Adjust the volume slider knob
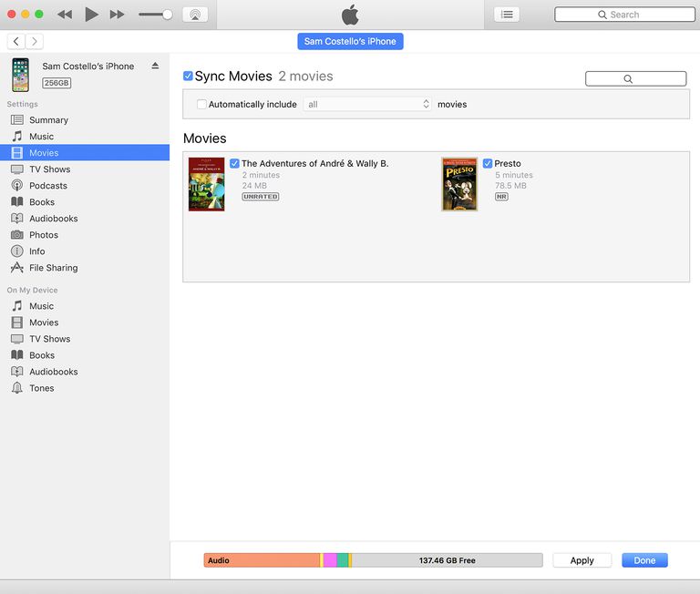 click(x=168, y=15)
